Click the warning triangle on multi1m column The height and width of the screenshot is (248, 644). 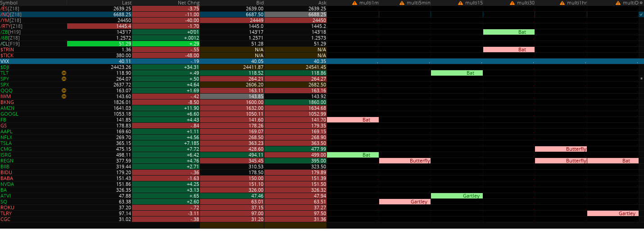354,3
